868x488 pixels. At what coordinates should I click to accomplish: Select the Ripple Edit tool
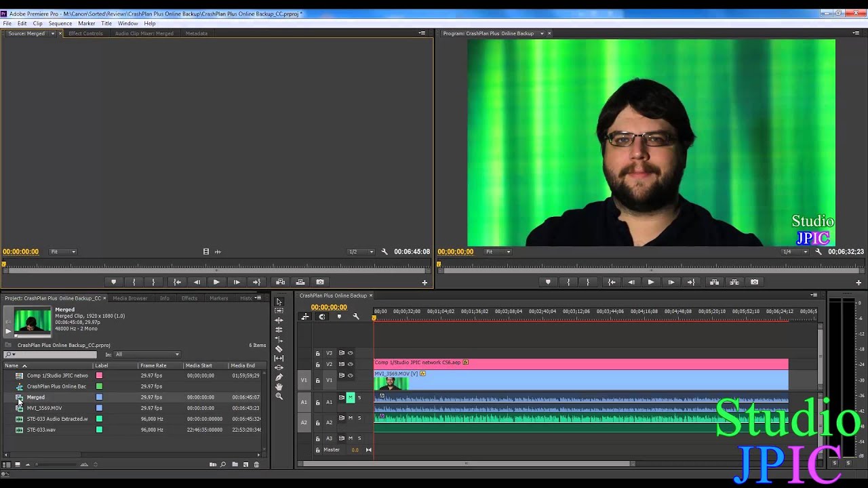coord(279,321)
